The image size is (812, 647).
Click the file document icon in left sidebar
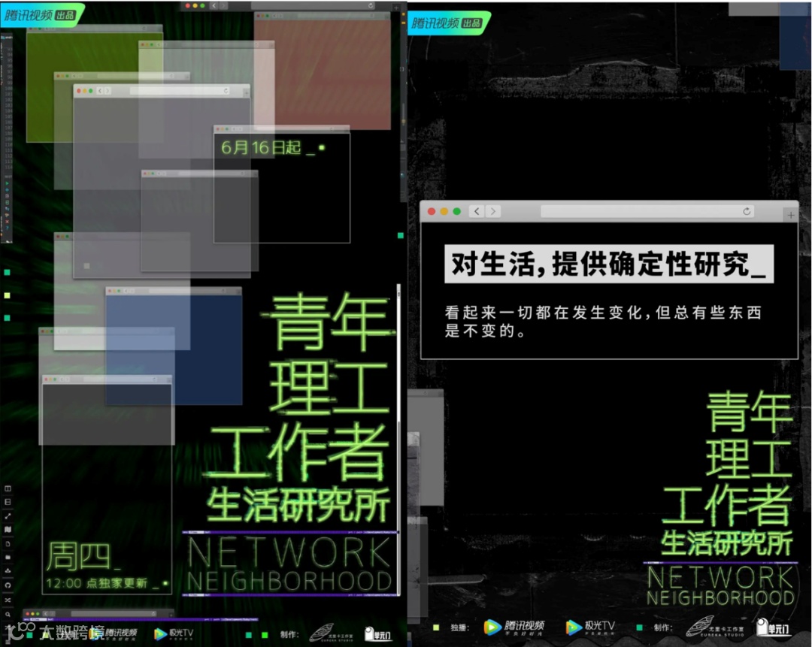[x=8, y=543]
